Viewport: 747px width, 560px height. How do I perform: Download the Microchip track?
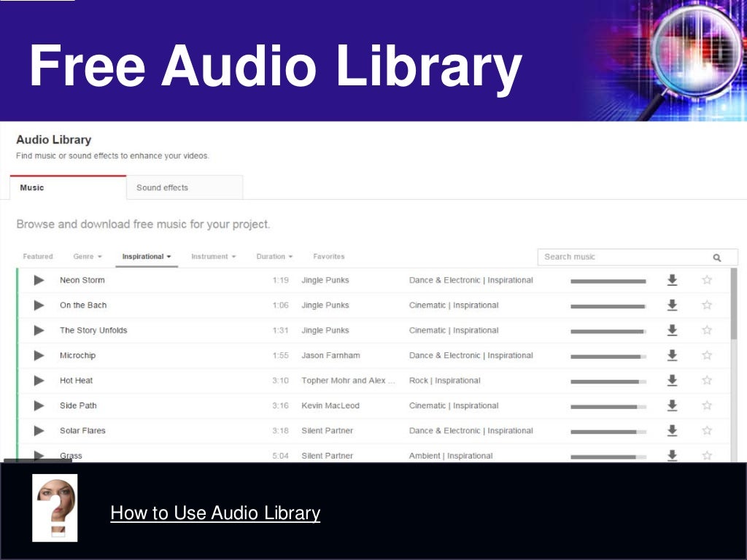672,355
